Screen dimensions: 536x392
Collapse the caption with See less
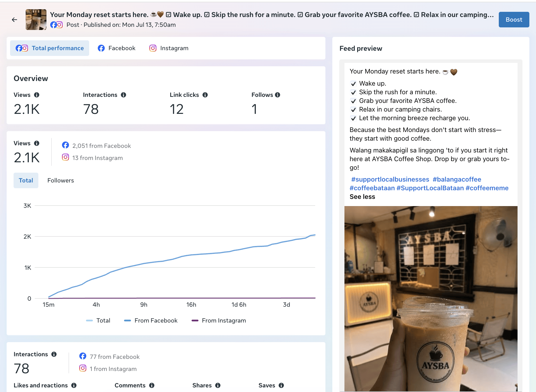coord(362,197)
